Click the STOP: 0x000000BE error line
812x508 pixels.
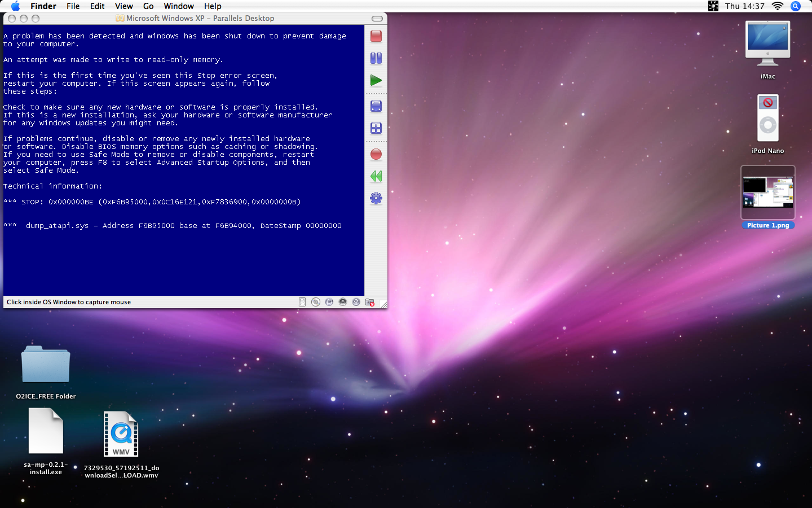[x=152, y=202]
